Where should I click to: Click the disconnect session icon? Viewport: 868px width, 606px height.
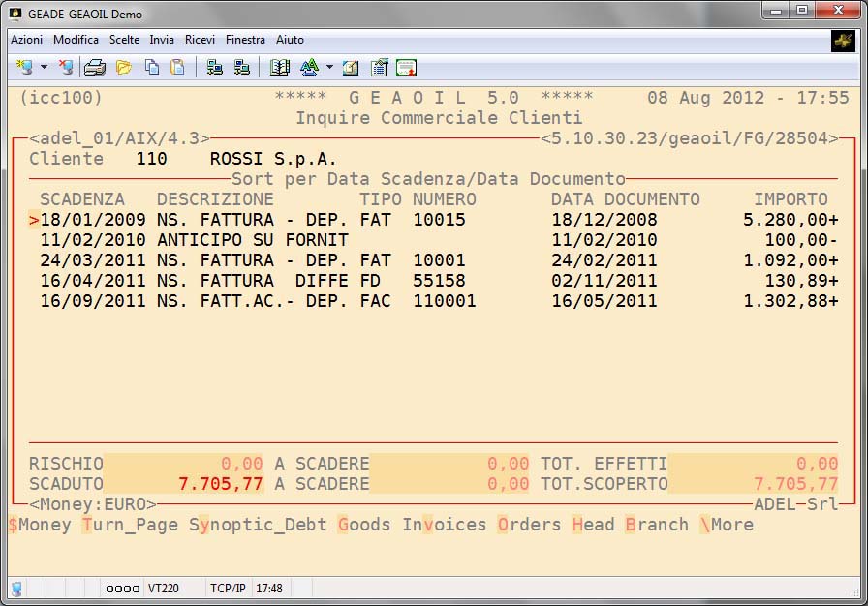(x=66, y=68)
